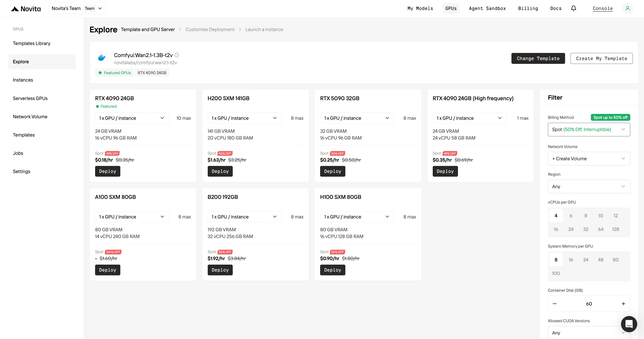
Task: Click the Spot up to 50% off badge
Action: (x=610, y=118)
